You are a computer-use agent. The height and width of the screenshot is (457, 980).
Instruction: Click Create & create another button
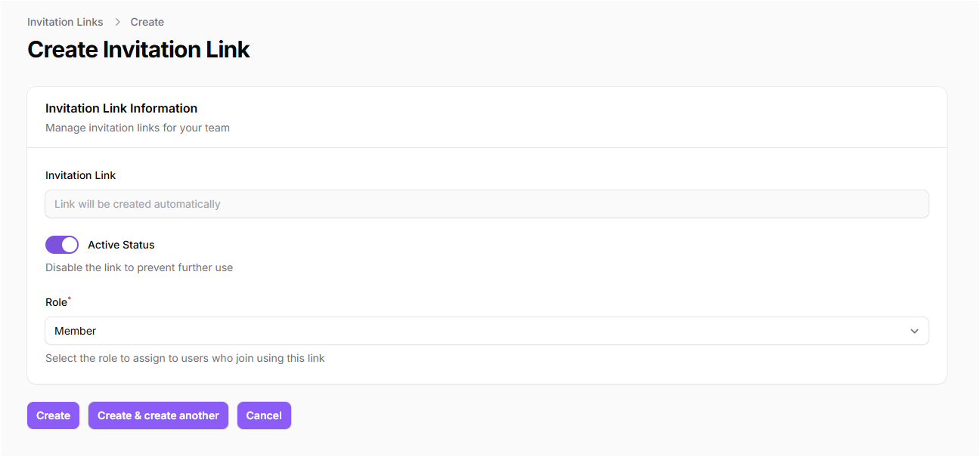[x=158, y=415]
